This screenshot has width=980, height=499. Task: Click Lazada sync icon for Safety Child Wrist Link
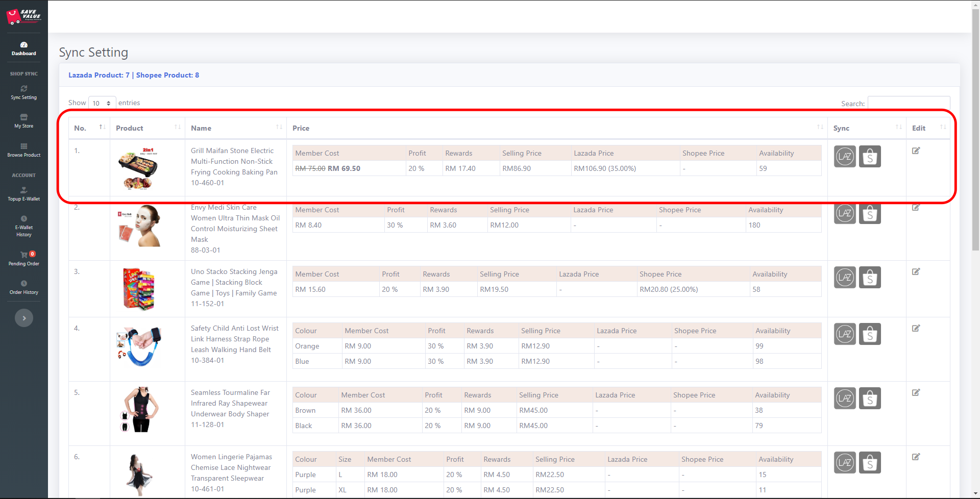[x=845, y=334]
